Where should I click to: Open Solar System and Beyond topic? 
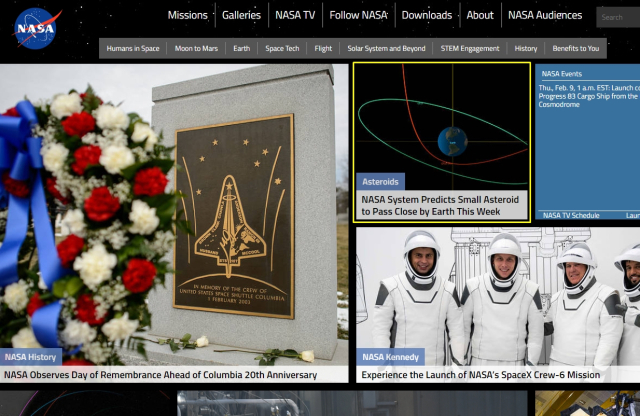click(386, 48)
